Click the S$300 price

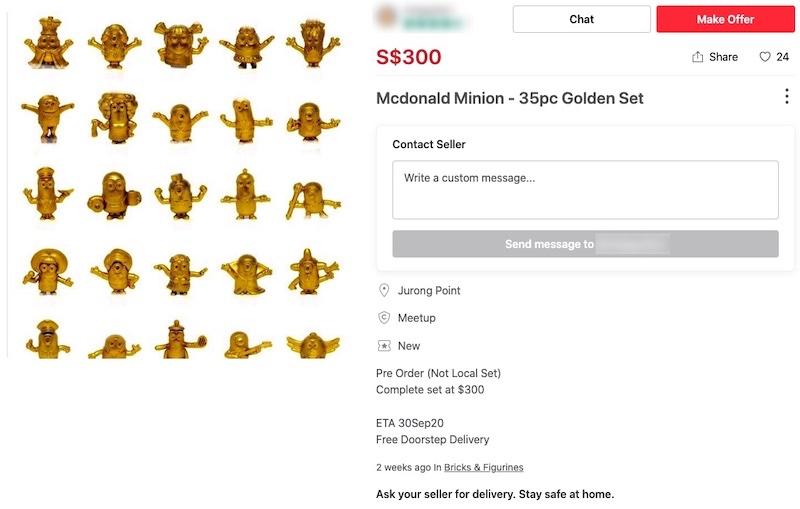click(408, 57)
